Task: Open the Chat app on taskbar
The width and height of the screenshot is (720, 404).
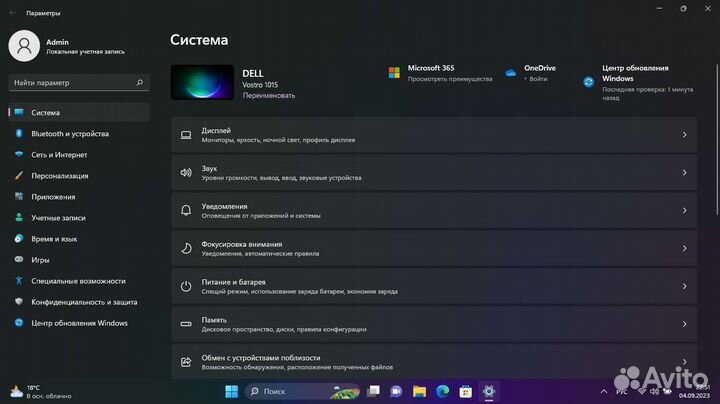Action: coord(396,392)
